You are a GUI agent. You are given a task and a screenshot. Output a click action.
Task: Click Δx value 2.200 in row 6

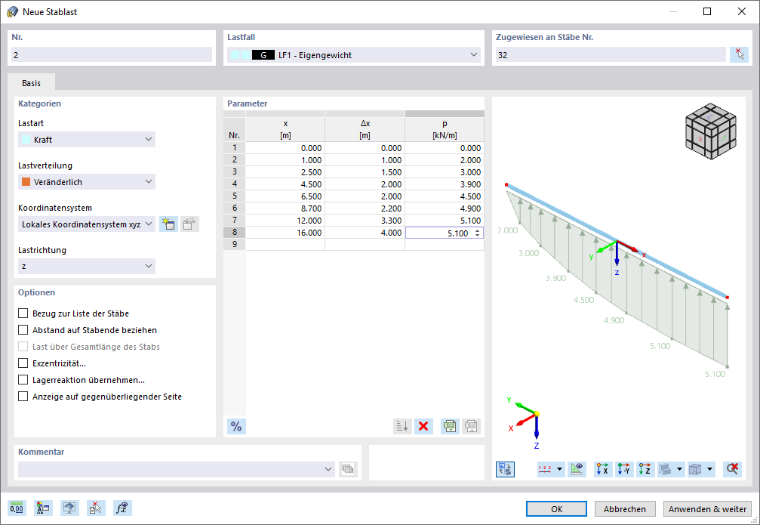click(x=364, y=208)
